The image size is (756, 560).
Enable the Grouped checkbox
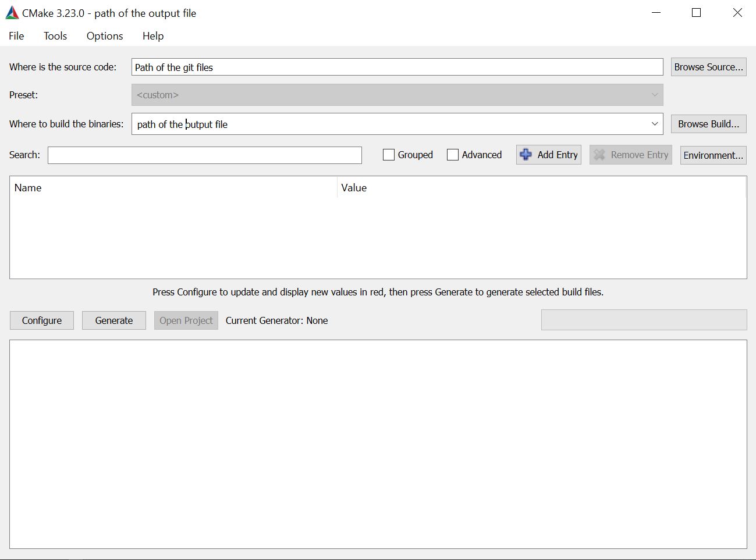click(x=389, y=155)
